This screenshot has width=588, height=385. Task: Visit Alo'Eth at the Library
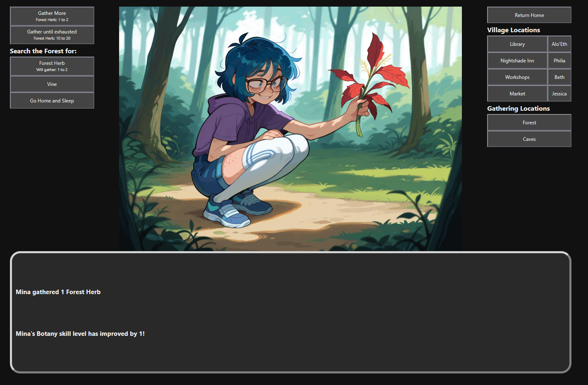[559, 44]
